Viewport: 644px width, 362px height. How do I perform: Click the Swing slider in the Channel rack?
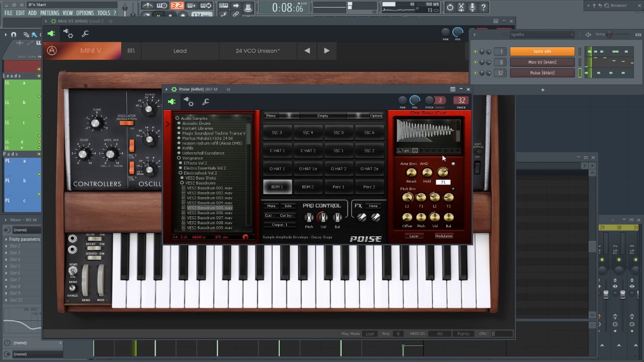[609, 34]
